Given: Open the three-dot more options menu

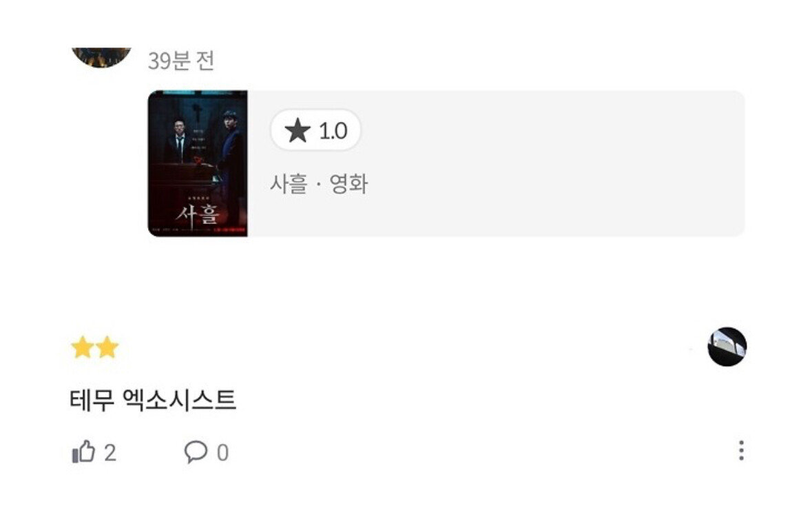Looking at the screenshot, I should click(741, 451).
